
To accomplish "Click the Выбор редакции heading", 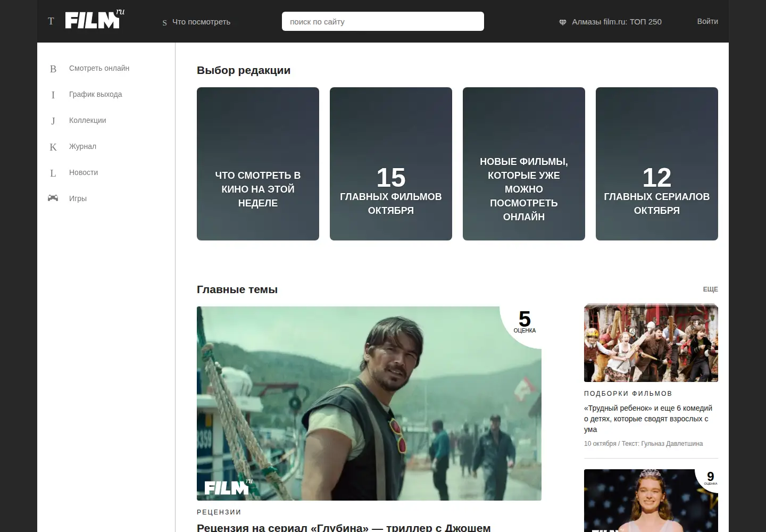I will [244, 70].
